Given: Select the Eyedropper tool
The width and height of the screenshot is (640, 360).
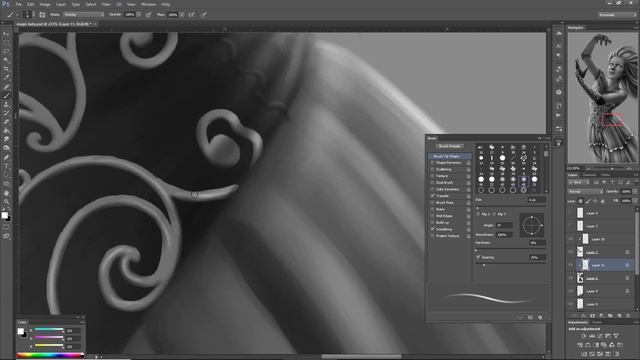Looking at the screenshot, I should point(6,78).
